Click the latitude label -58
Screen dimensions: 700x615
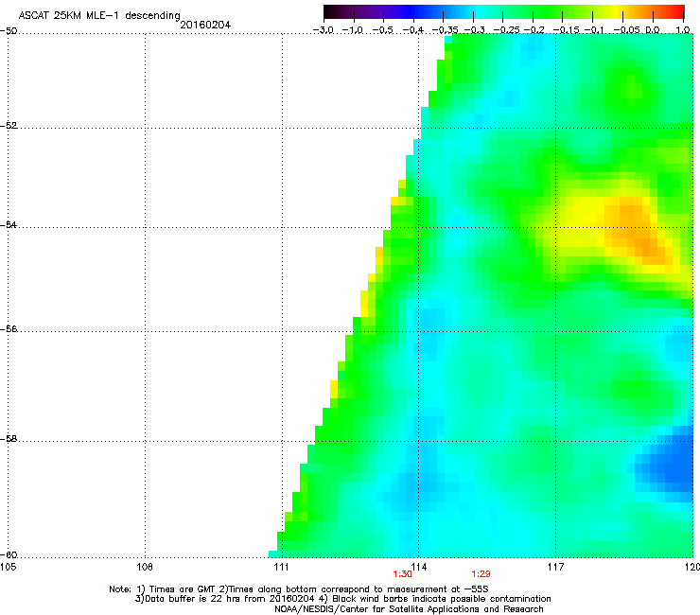point(9,439)
